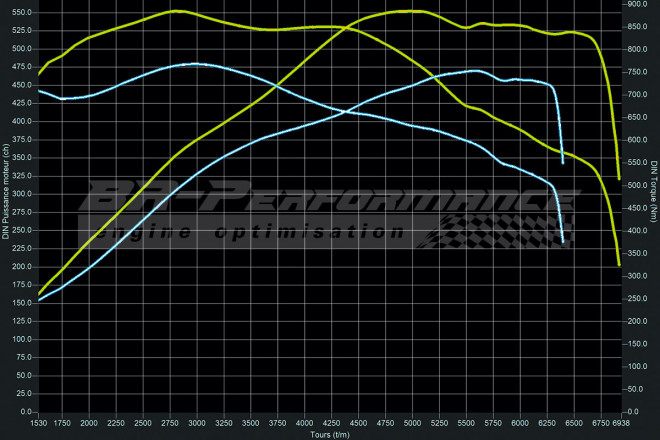The height and width of the screenshot is (440, 660).
Task: Click the 900.0 value on the torque axis
Action: coord(636,4)
